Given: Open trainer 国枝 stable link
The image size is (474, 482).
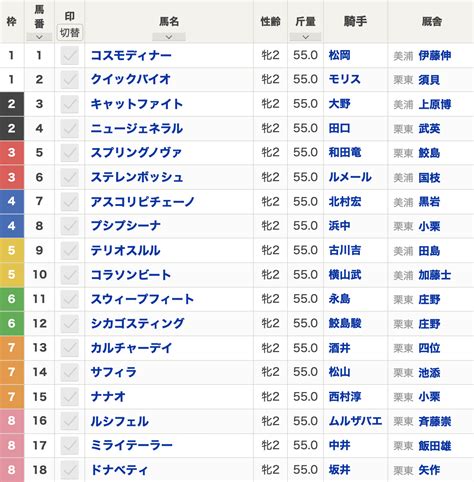Looking at the screenshot, I should click(x=429, y=177).
